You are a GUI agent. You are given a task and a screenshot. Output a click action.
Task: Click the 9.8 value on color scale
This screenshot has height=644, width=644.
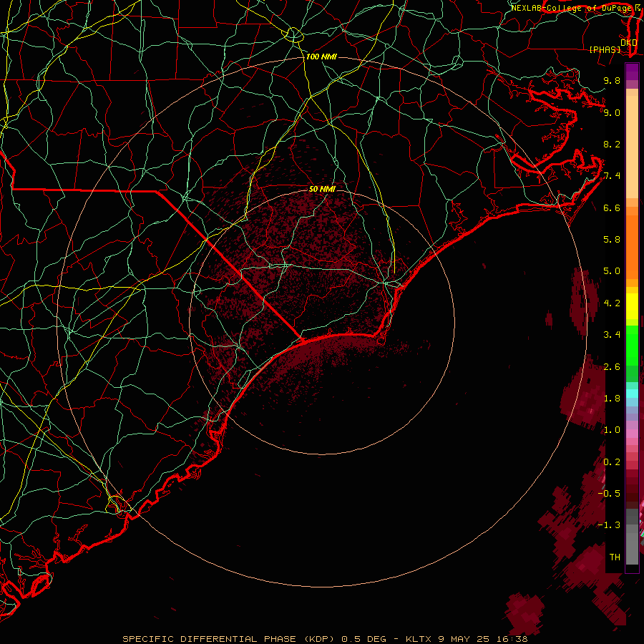coord(612,80)
